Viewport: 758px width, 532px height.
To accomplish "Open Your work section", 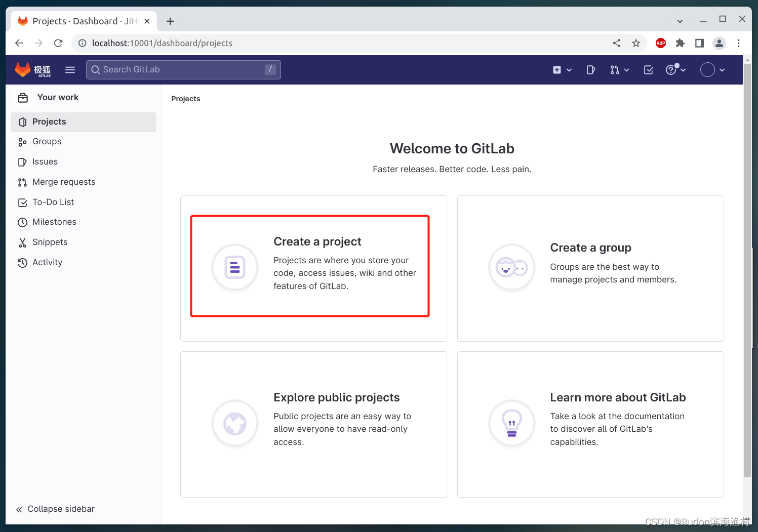I will coord(58,97).
